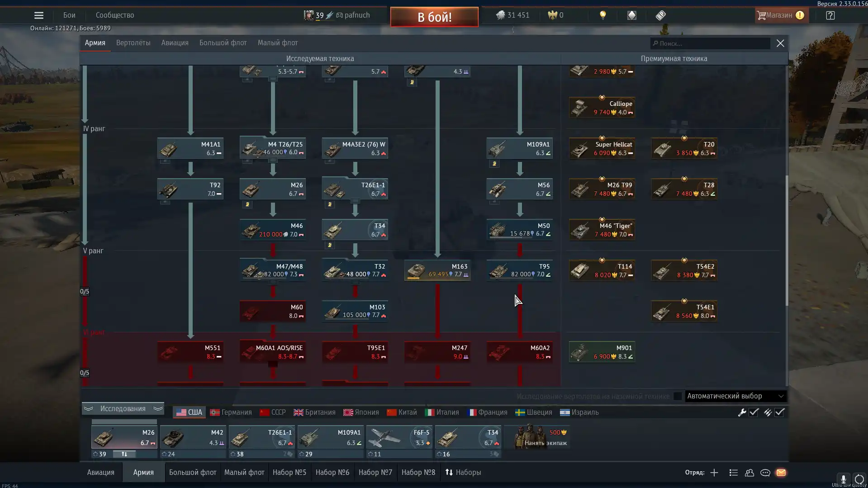
Task: Click the circular refresh icon at corner
Action: coord(859,479)
